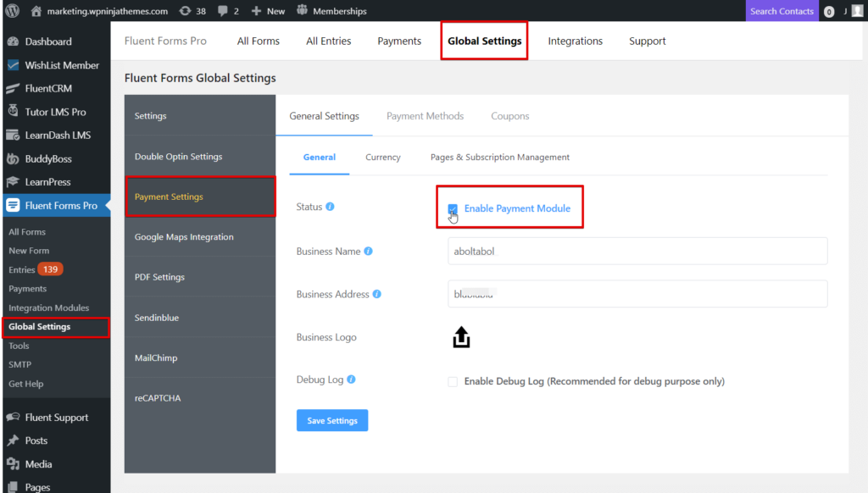The height and width of the screenshot is (493, 868).
Task: Click the Dashboard gauge icon
Action: [x=14, y=42]
